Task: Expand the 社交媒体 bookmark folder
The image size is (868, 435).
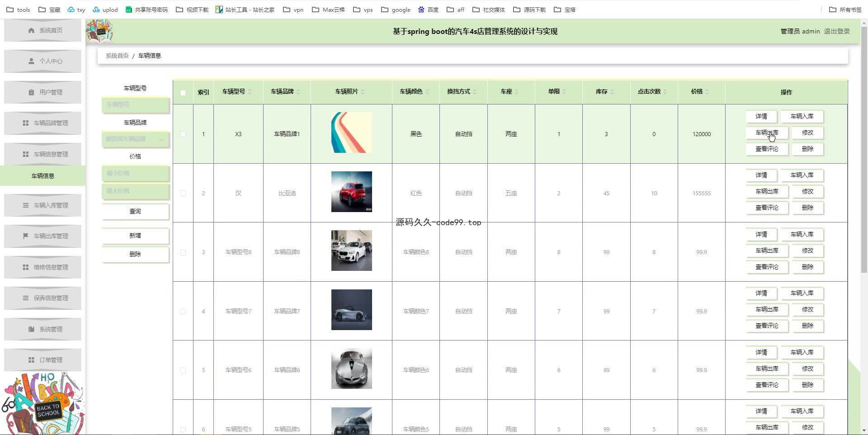Action: click(489, 9)
